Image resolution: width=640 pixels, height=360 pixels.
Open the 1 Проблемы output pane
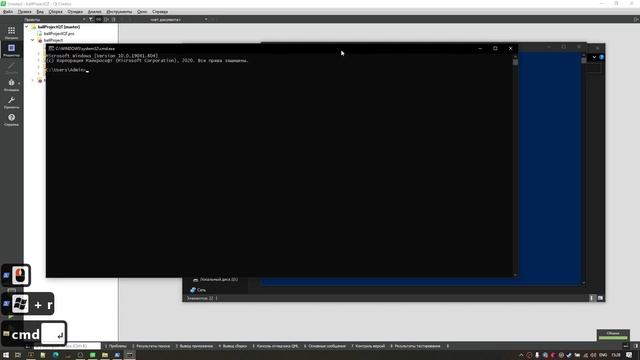[x=116, y=346]
